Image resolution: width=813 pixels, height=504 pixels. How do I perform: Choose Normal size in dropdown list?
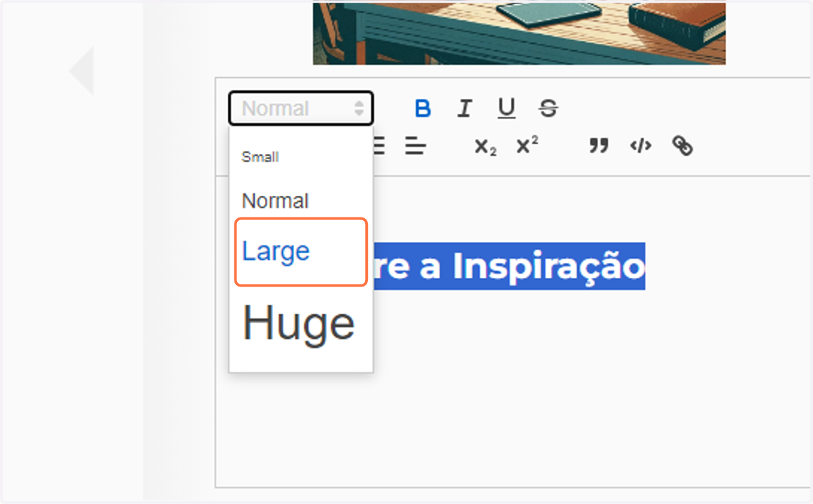pos(275,201)
